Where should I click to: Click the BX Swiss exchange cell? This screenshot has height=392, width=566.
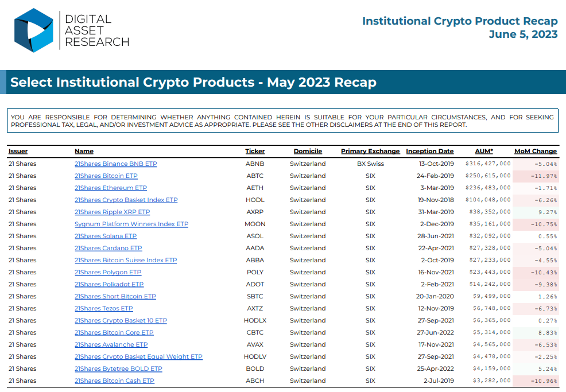[x=370, y=164]
